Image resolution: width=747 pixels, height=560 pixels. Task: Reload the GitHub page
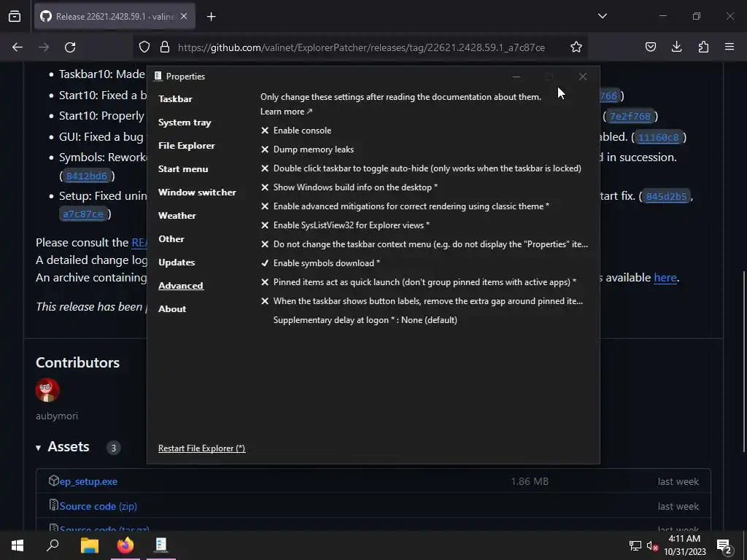(70, 47)
